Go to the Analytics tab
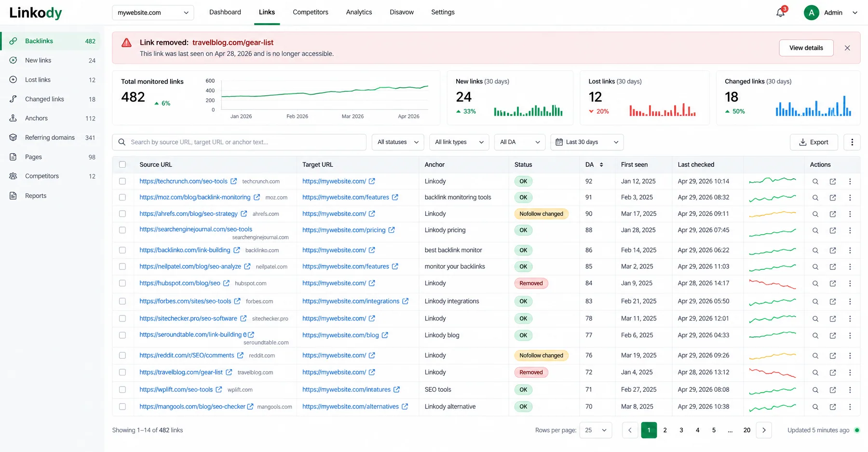This screenshot has height=452, width=868. tap(359, 12)
